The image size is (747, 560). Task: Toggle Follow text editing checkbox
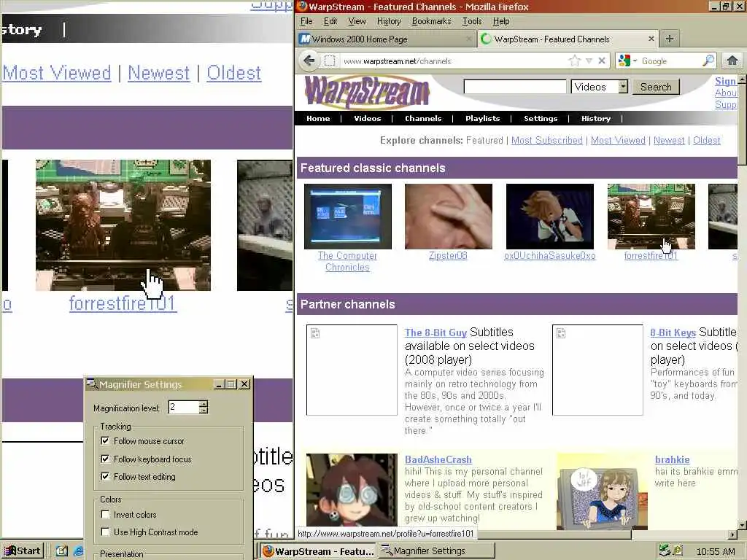click(105, 476)
